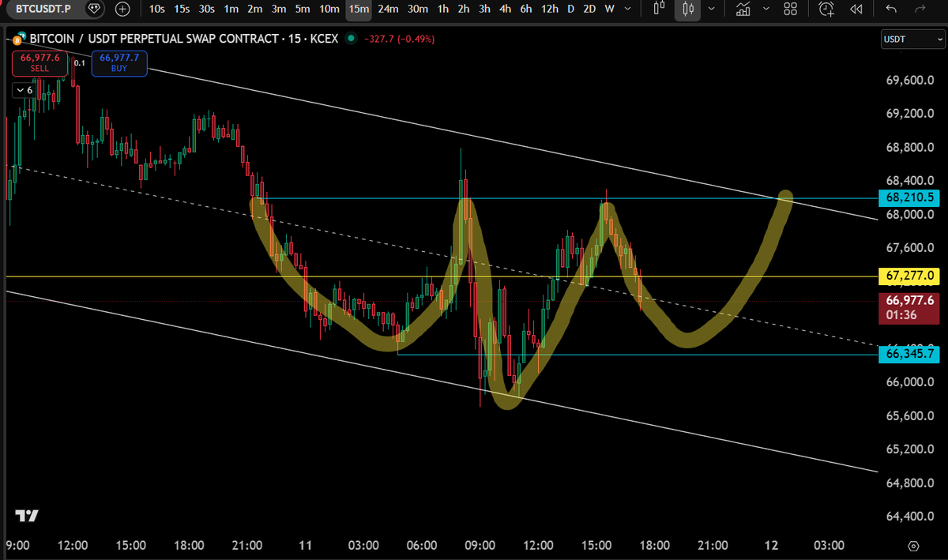Click the red SELL 66,977.6 button

(39, 63)
